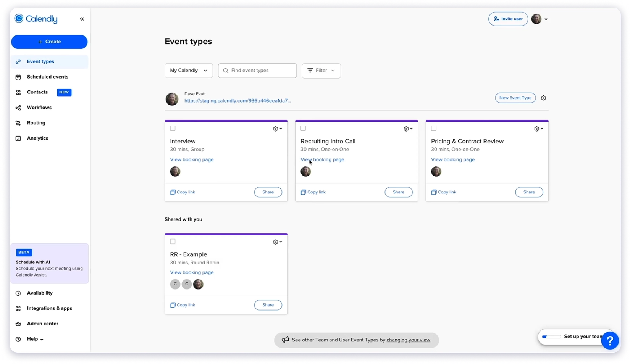Viewport: 630px width, 364px height.
Task: Click the Admin center crown icon
Action: point(18,324)
